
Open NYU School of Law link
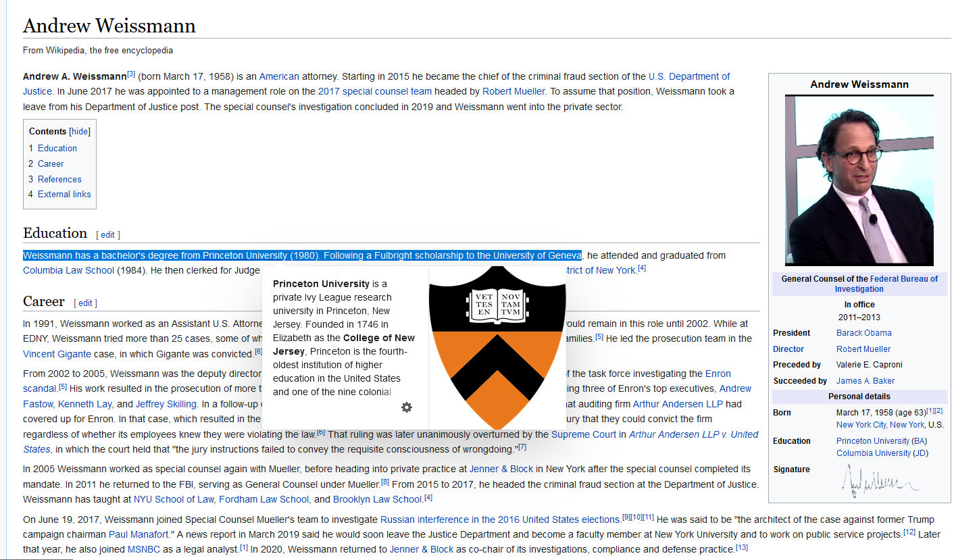click(x=174, y=499)
